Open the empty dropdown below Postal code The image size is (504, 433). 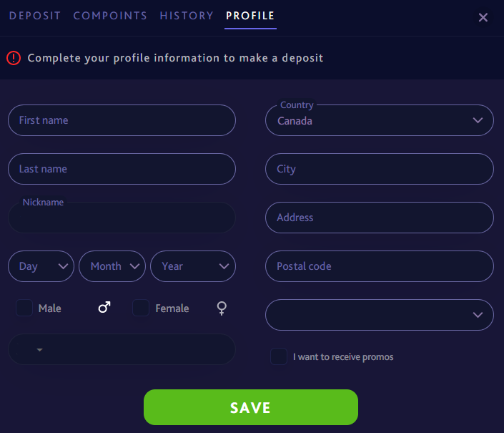pos(379,315)
